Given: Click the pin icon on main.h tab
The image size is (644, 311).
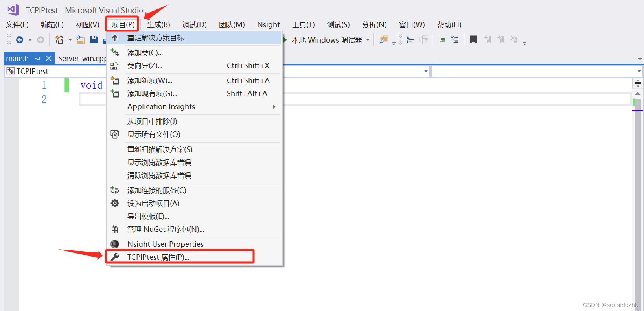Looking at the screenshot, I should pyautogui.click(x=38, y=58).
